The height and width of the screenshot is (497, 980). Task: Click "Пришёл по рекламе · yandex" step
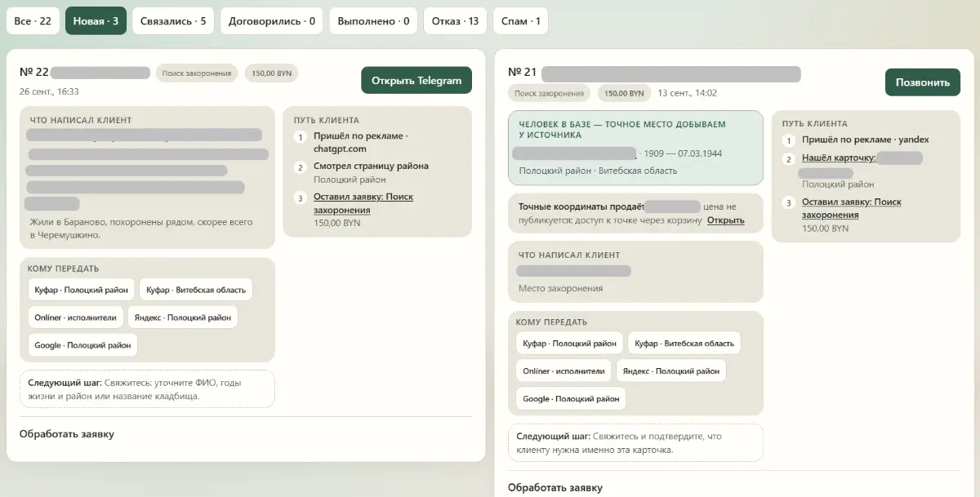[x=866, y=140]
